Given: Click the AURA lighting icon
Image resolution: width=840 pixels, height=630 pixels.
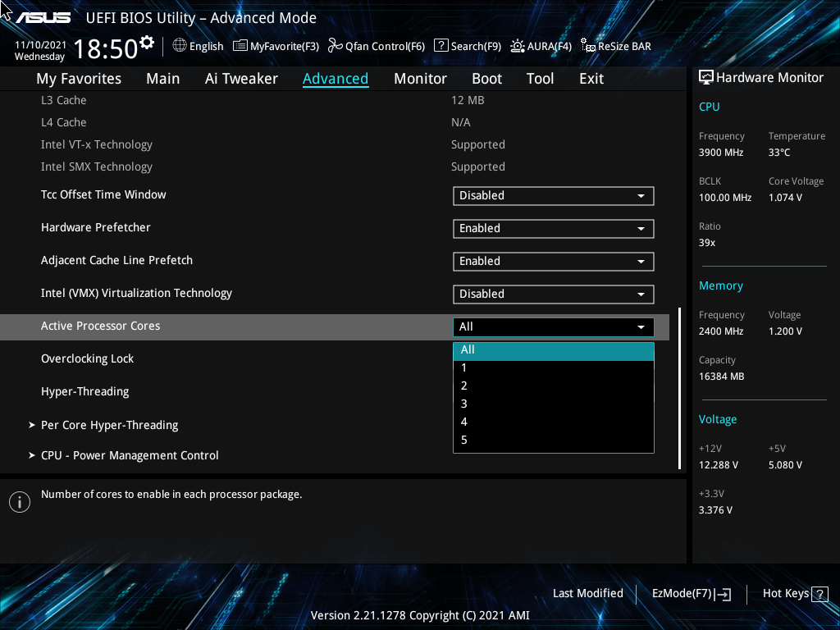Looking at the screenshot, I should coord(517,46).
